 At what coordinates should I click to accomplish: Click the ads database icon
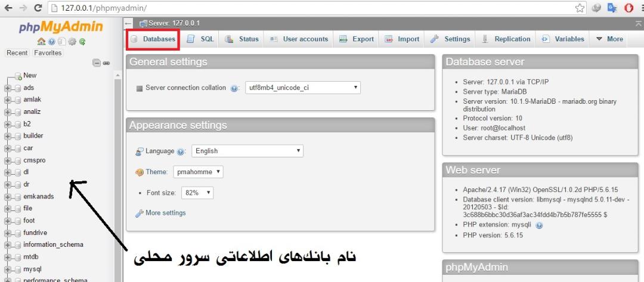(x=18, y=88)
